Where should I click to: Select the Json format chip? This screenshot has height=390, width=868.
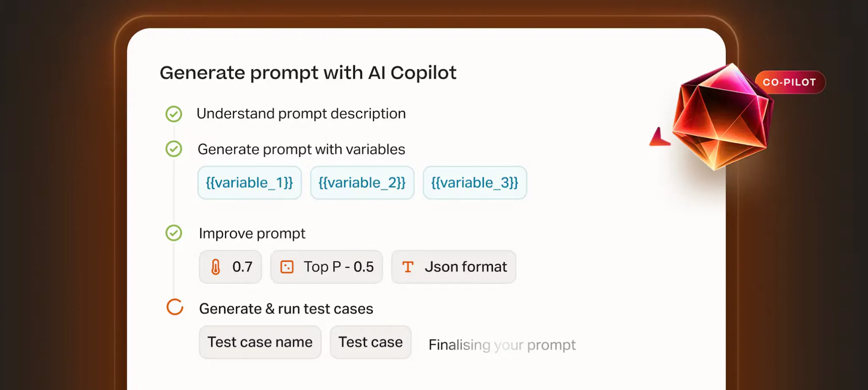[x=453, y=267]
